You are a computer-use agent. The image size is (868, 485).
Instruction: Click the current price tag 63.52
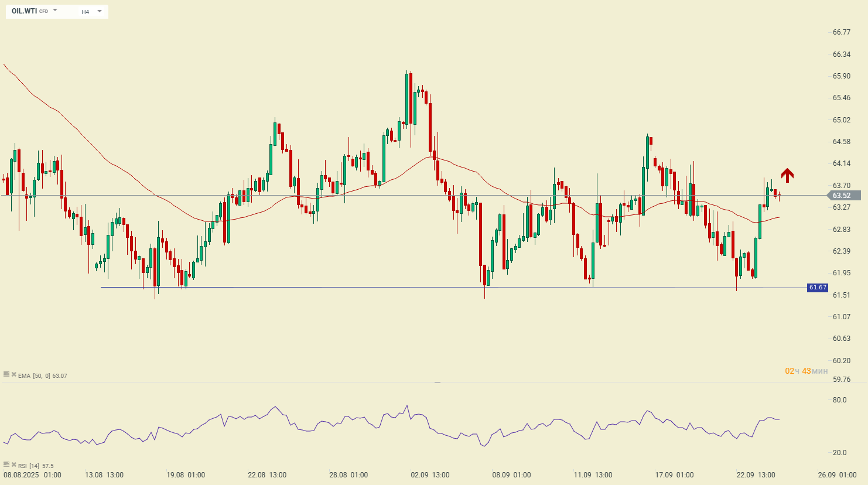[x=842, y=196]
